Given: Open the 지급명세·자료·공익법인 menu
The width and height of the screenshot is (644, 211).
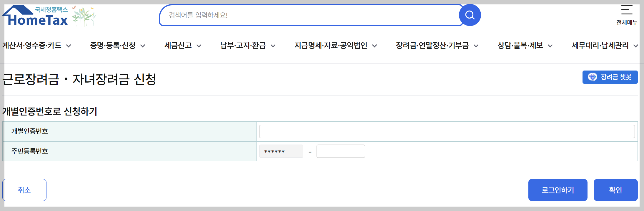Looking at the screenshot, I should coord(331,45).
